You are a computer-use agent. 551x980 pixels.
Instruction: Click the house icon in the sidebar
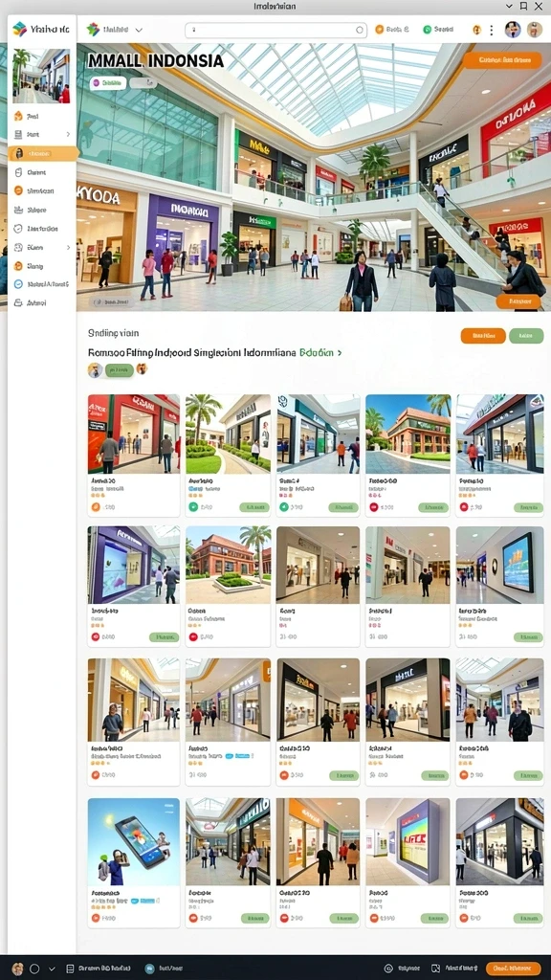coord(18,116)
